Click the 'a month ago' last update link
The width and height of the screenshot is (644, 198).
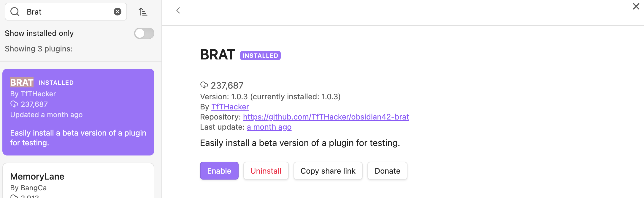tap(269, 127)
